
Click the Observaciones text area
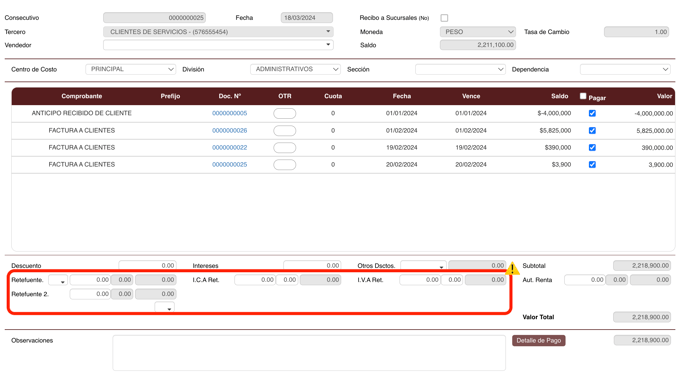click(309, 353)
